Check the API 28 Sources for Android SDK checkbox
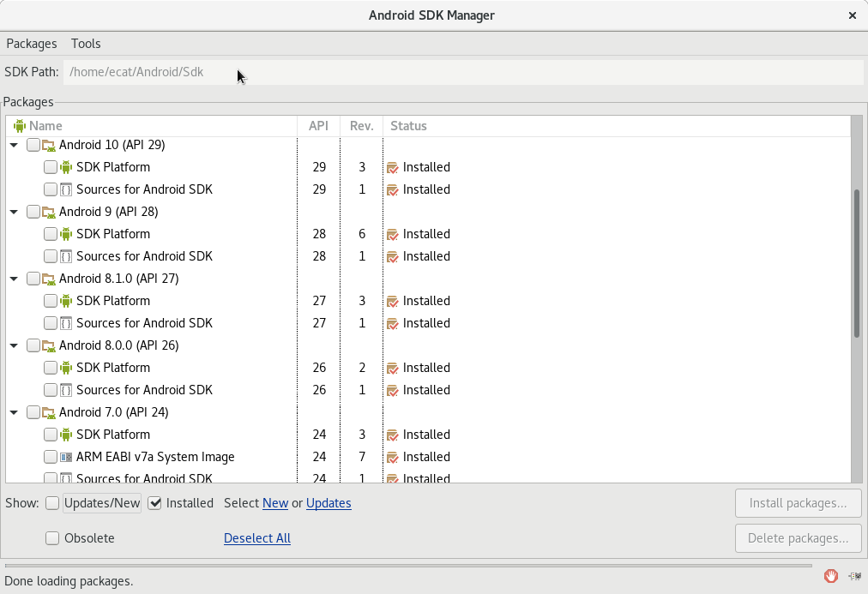This screenshot has width=868, height=594. 51,256
